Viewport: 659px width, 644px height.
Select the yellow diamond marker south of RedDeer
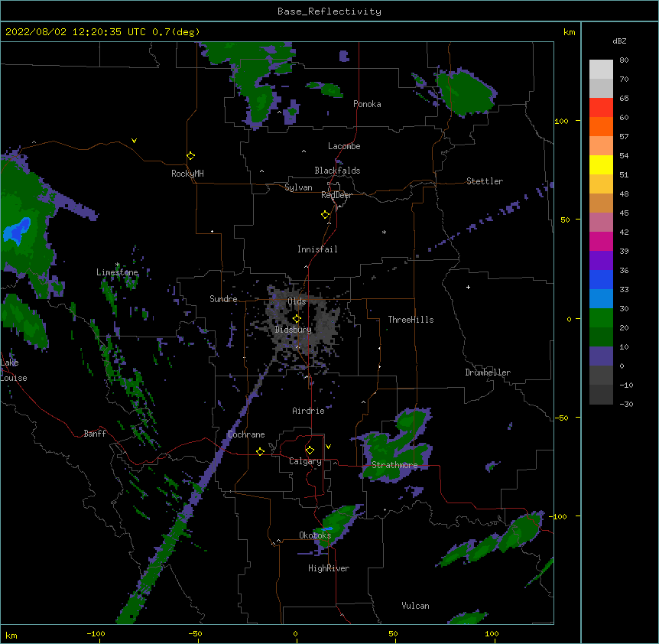tap(325, 215)
